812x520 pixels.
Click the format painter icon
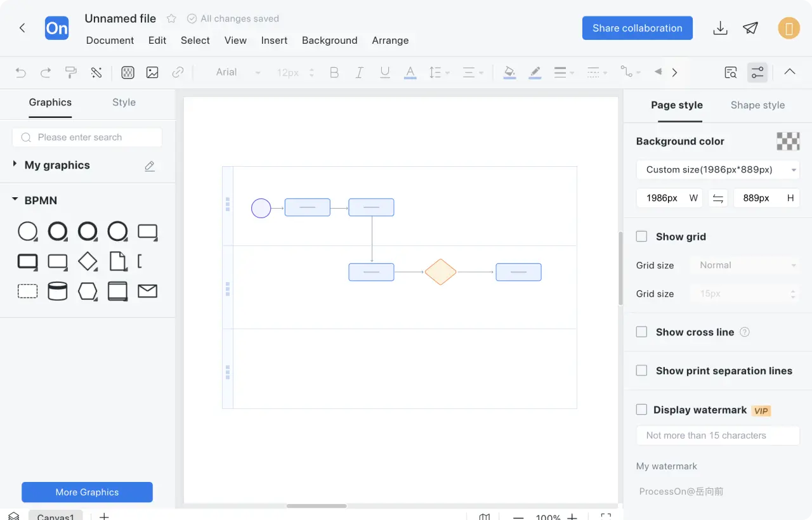pyautogui.click(x=71, y=72)
